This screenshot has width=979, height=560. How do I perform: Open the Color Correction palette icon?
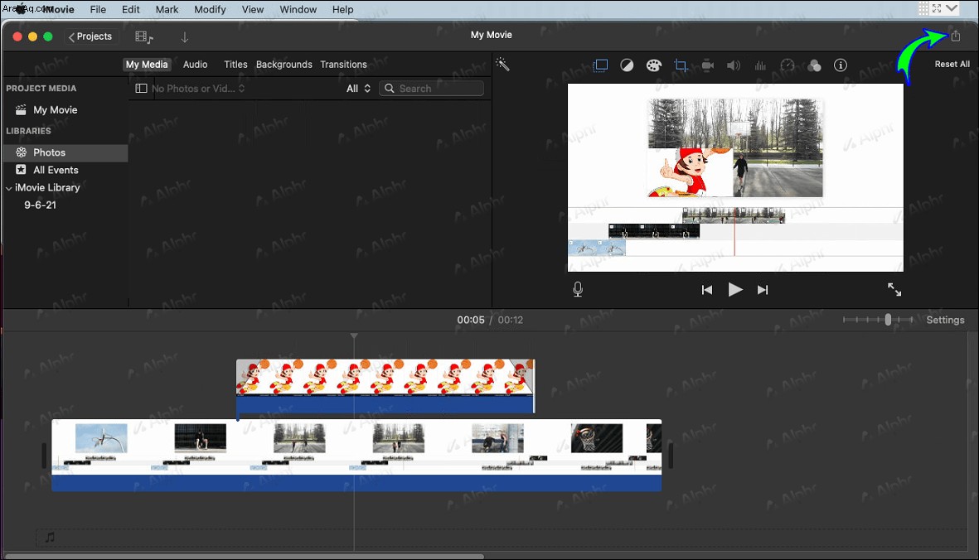tap(654, 65)
